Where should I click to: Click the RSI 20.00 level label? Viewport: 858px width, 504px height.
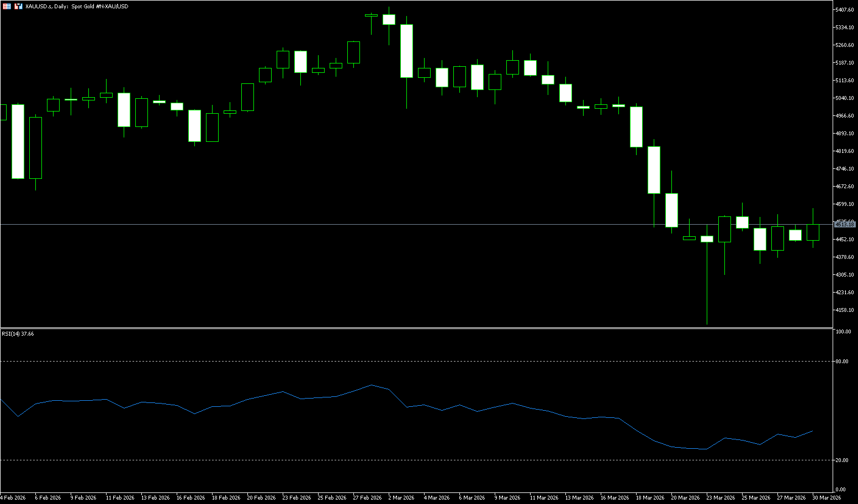[842, 460]
